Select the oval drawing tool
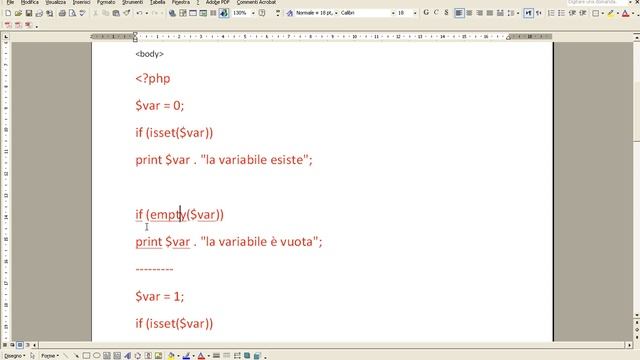This screenshot has width=640, height=360. (x=97, y=356)
